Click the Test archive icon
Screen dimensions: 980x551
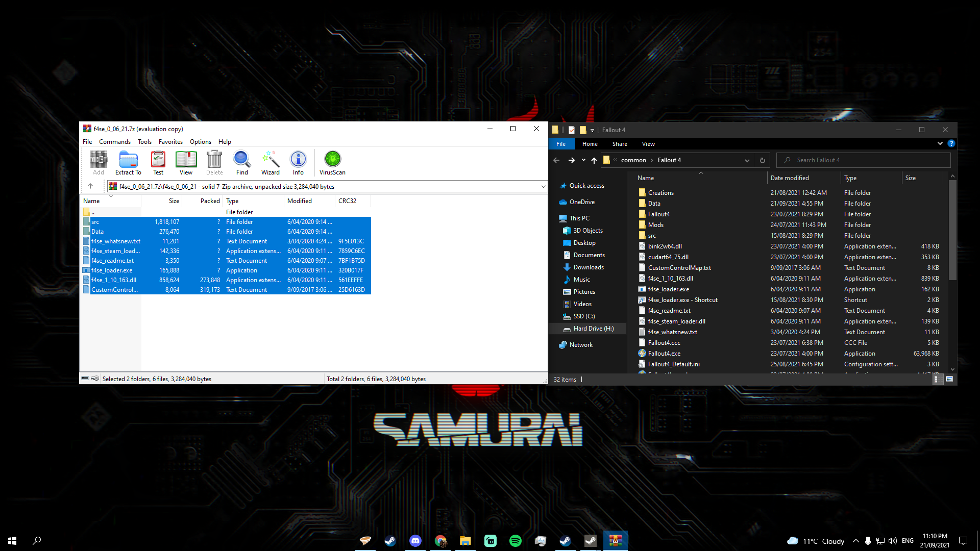tap(158, 163)
